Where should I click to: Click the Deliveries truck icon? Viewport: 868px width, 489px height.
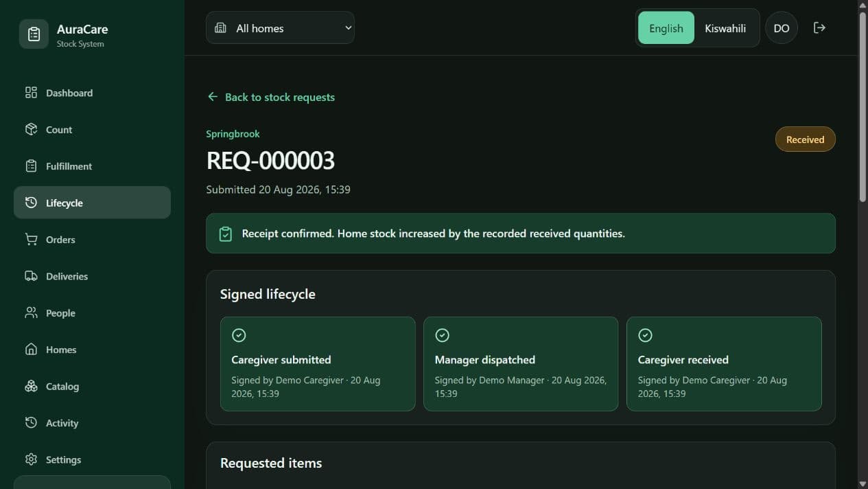tap(31, 276)
